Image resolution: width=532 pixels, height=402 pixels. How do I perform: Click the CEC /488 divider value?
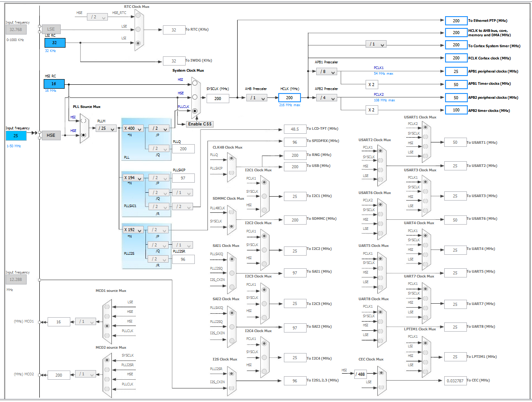click(x=361, y=374)
